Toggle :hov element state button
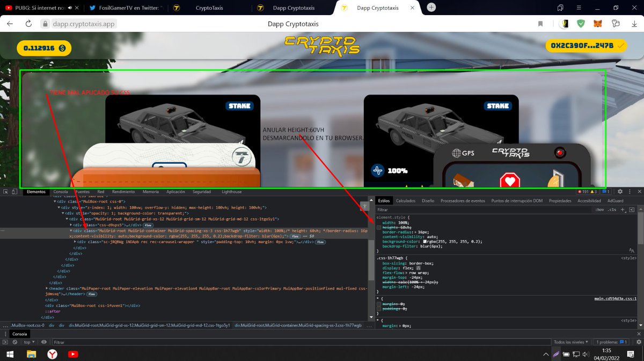The width and height of the screenshot is (644, 361). coord(600,210)
